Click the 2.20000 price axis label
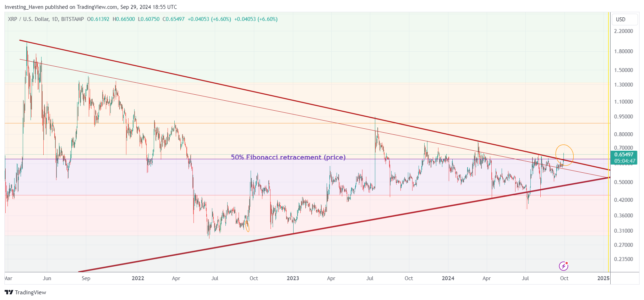 pyautogui.click(x=623, y=31)
